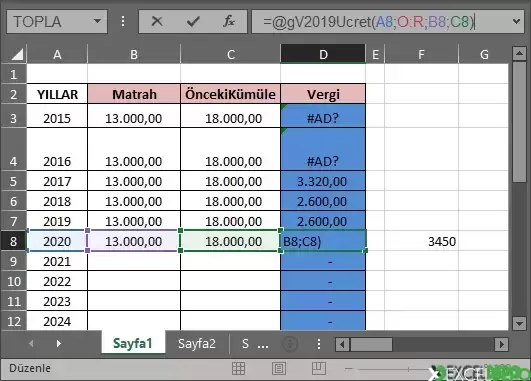Select the #AD? error cell in row 3

click(x=323, y=116)
